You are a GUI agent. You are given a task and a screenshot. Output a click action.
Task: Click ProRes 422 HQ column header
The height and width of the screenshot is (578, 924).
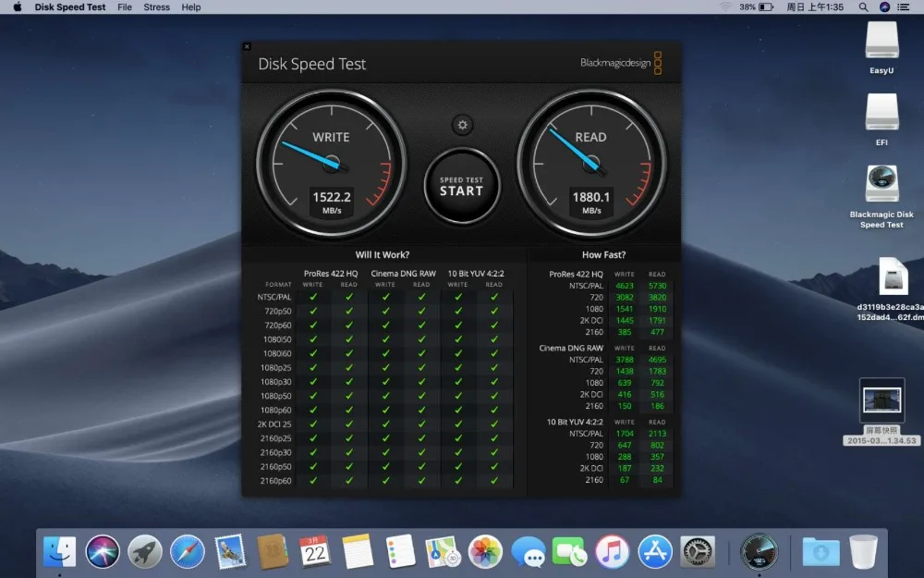click(331, 274)
